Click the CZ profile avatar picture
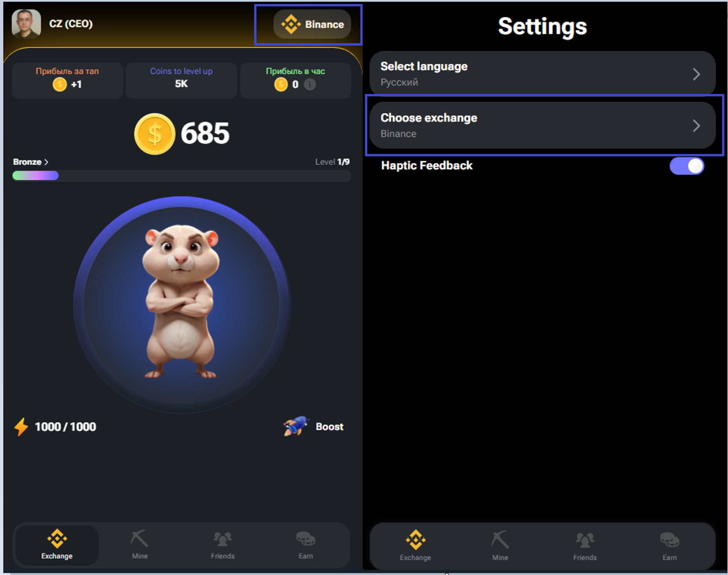This screenshot has height=575, width=728. [x=26, y=24]
